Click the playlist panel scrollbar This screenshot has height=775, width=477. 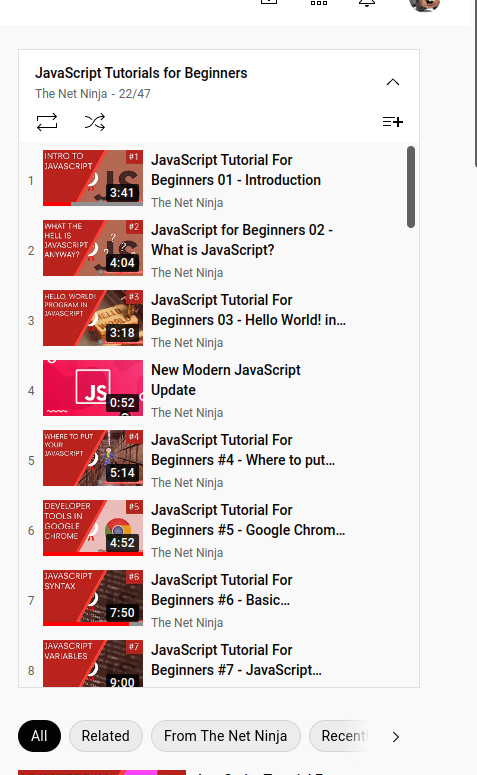(411, 187)
